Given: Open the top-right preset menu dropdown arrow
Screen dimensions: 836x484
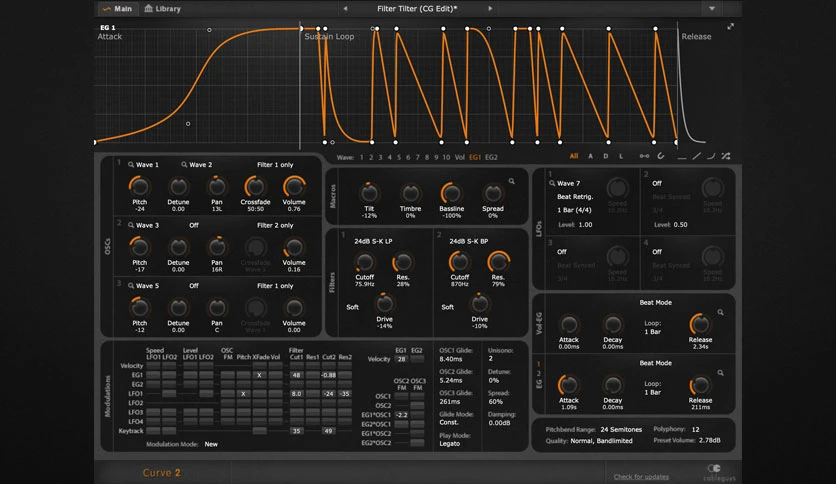Looking at the screenshot, I should pyautogui.click(x=712, y=9).
